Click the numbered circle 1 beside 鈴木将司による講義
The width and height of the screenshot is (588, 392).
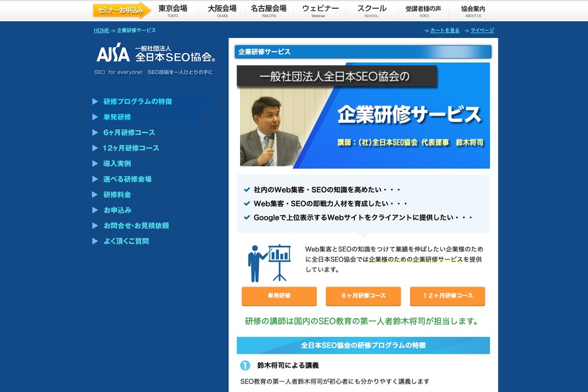click(x=245, y=366)
